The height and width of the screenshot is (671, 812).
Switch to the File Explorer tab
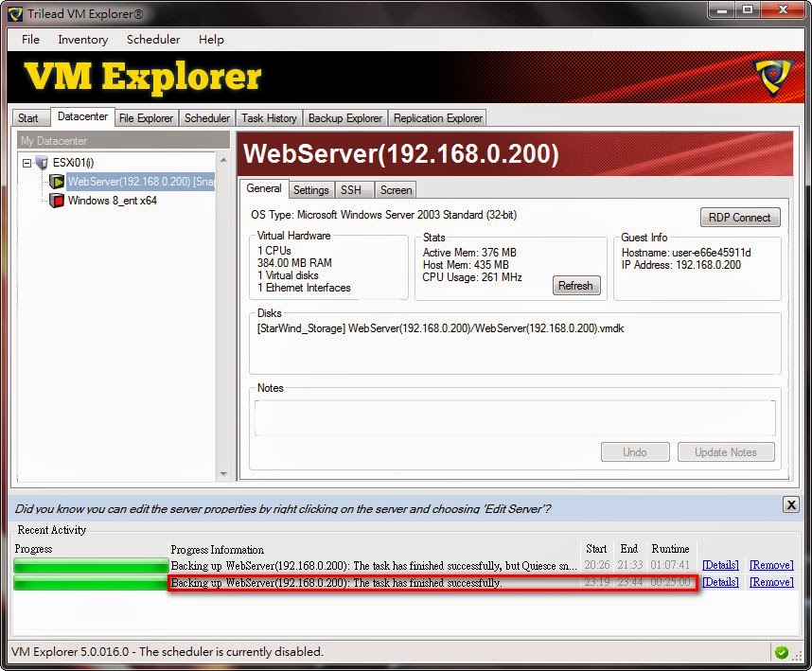click(x=146, y=118)
